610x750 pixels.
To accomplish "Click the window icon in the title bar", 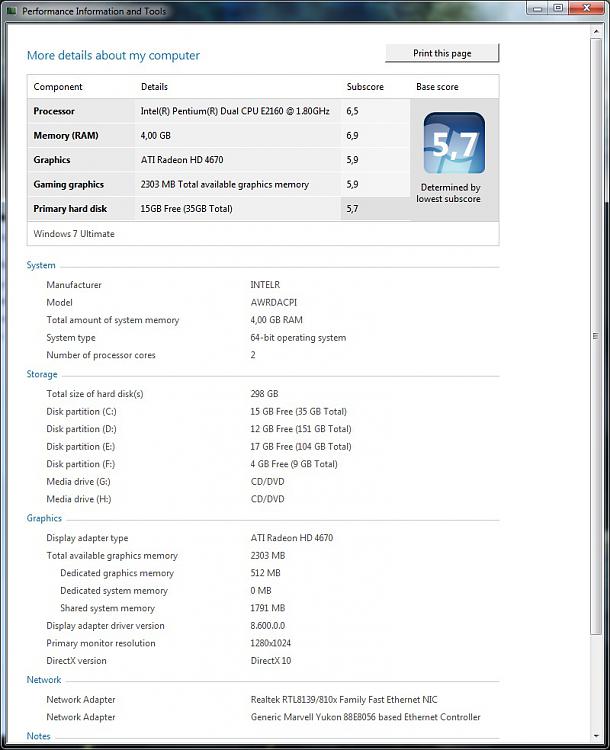I will [x=11, y=10].
